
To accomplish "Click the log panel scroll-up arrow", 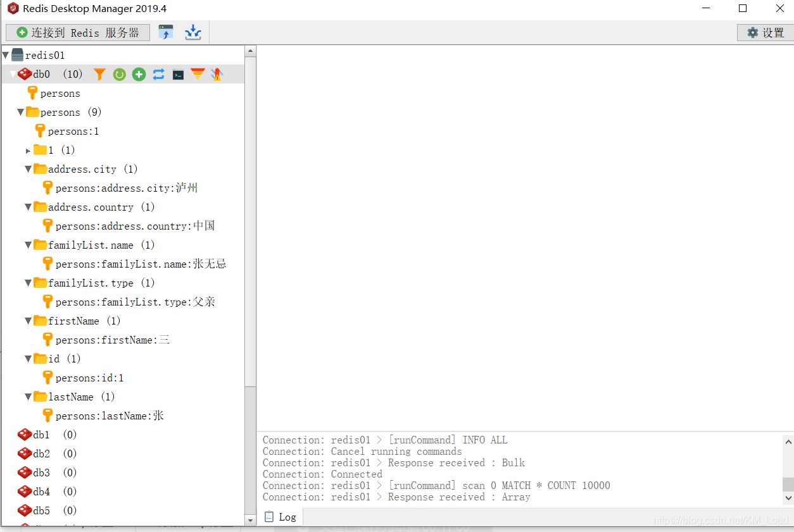I will click(788, 442).
